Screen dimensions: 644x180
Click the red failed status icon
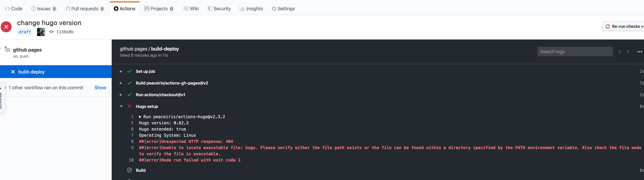point(6,27)
